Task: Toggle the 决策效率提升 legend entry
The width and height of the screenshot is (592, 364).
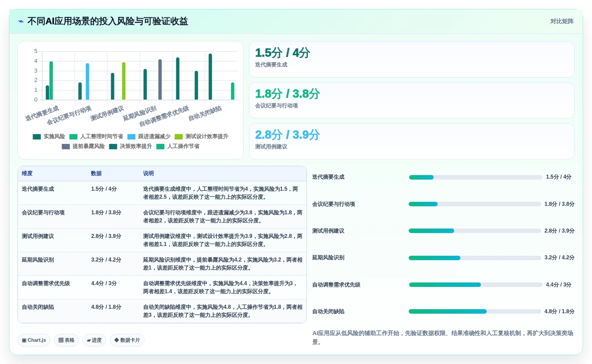Action: 130,146
